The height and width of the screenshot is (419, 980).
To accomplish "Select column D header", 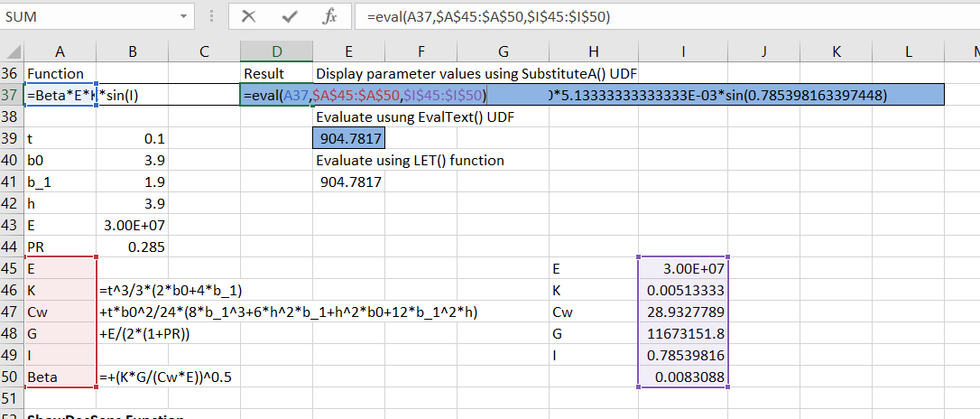I will (x=277, y=52).
